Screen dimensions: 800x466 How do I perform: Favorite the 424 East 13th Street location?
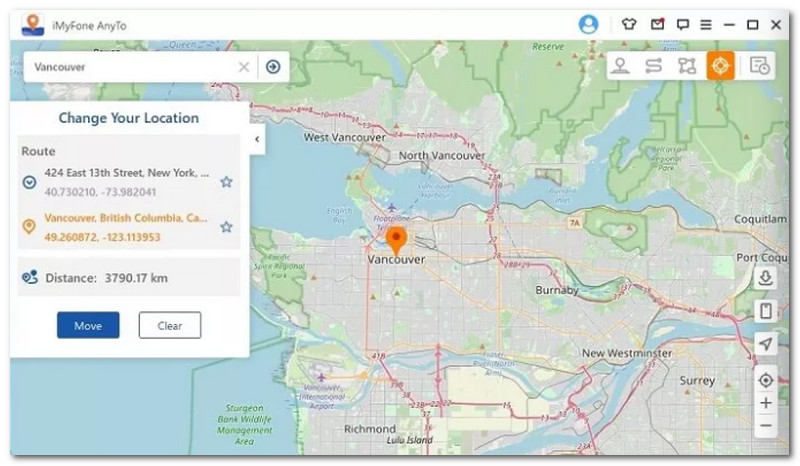(x=226, y=182)
